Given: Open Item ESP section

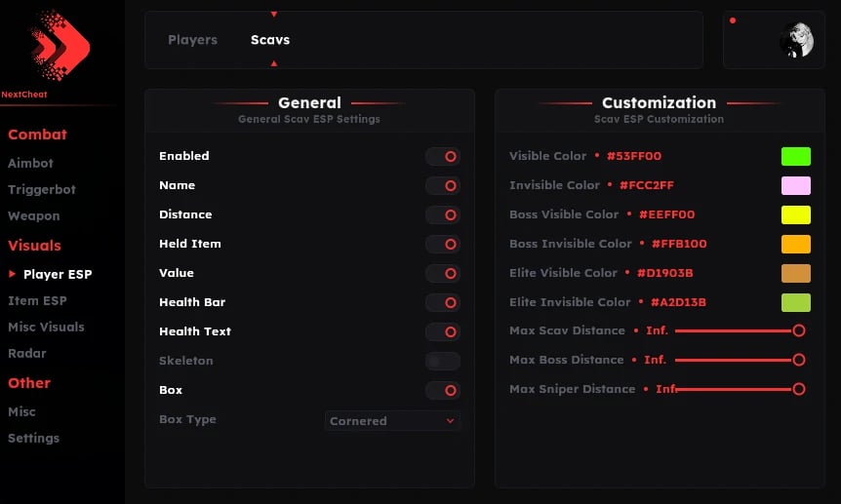Looking at the screenshot, I should [x=37, y=301].
